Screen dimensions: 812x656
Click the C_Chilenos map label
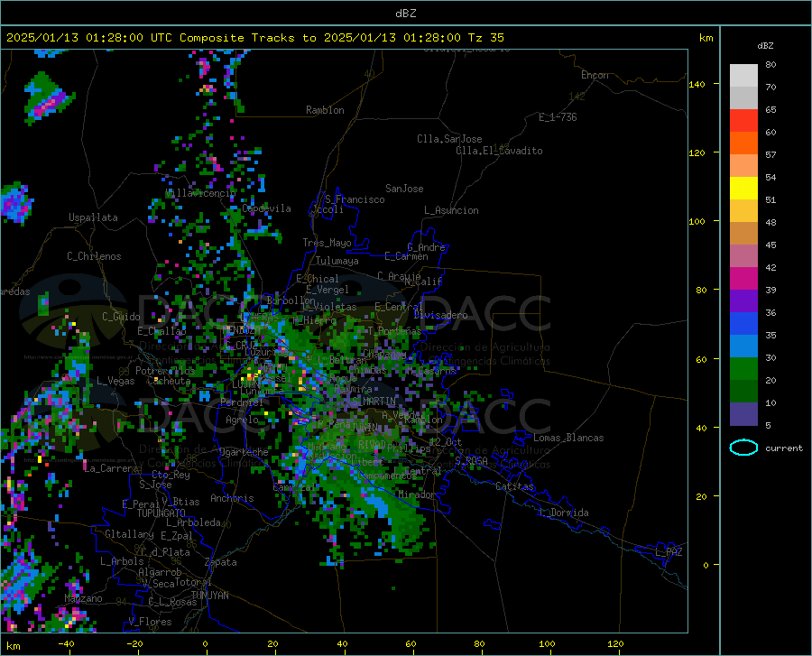(x=94, y=256)
